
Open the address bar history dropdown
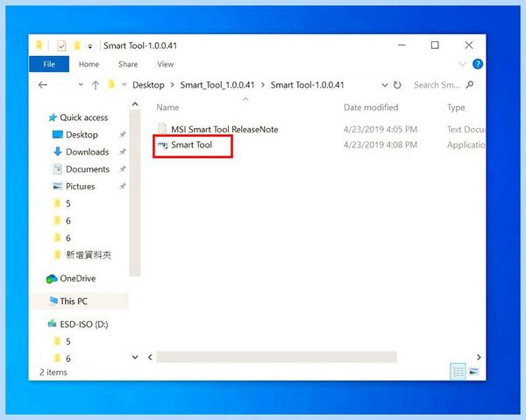pos(385,85)
